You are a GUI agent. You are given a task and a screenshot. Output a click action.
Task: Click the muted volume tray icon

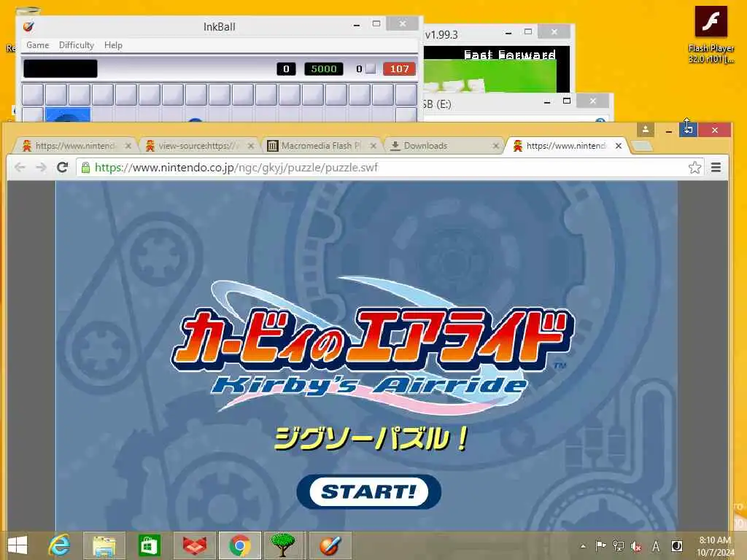tap(636, 546)
